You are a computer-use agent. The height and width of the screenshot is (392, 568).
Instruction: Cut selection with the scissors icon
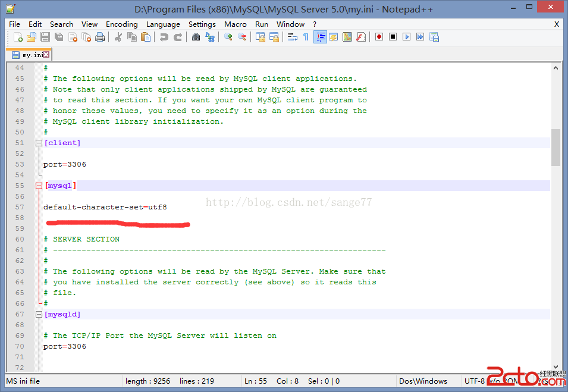pyautogui.click(x=118, y=37)
